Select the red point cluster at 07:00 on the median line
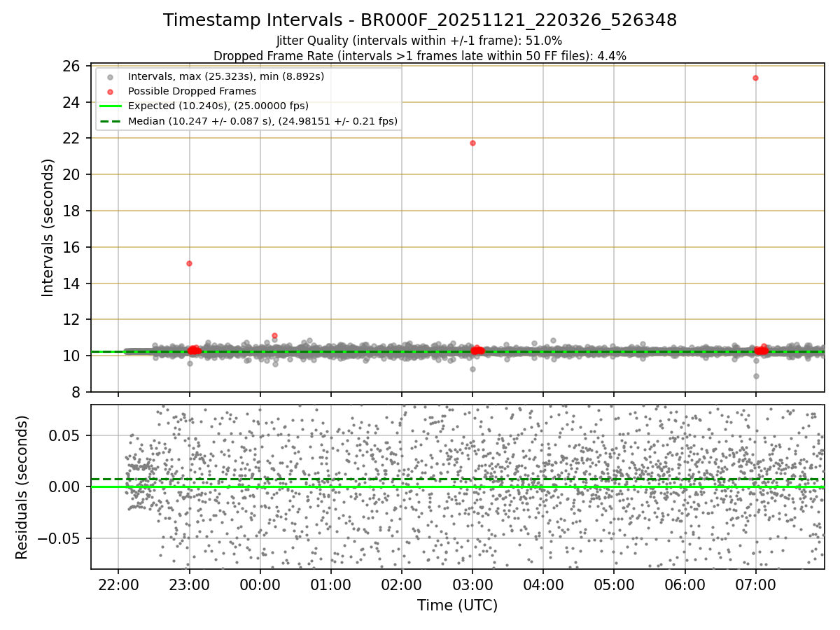The height and width of the screenshot is (630, 840). pos(761,350)
